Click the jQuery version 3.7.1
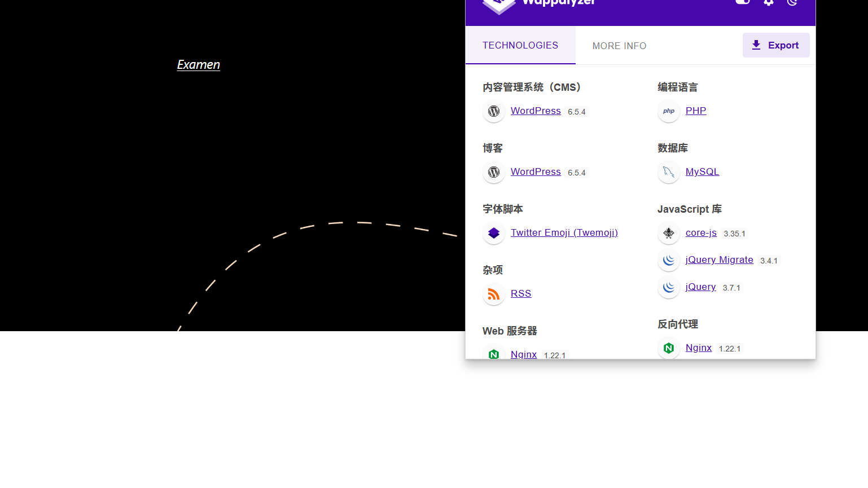 click(731, 288)
